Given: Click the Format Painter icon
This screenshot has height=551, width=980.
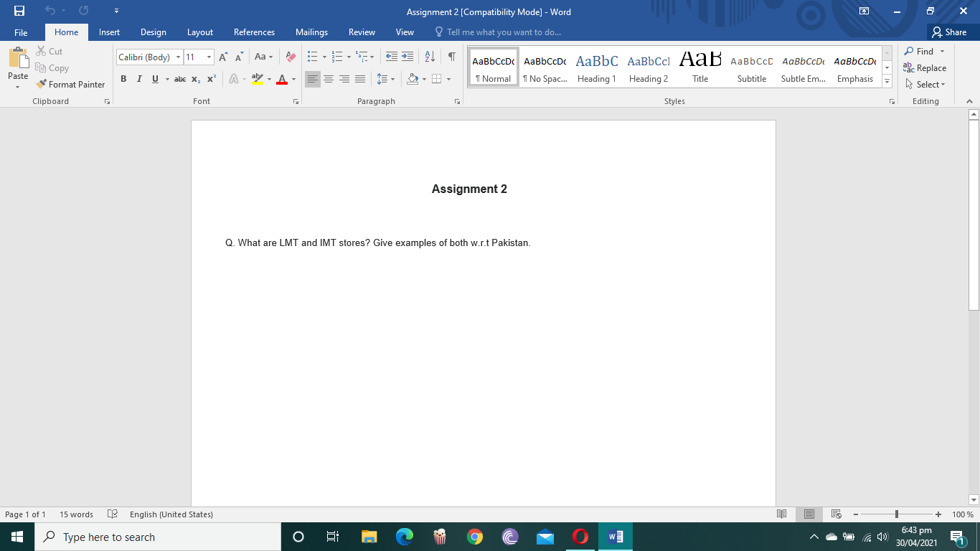Looking at the screenshot, I should [40, 84].
